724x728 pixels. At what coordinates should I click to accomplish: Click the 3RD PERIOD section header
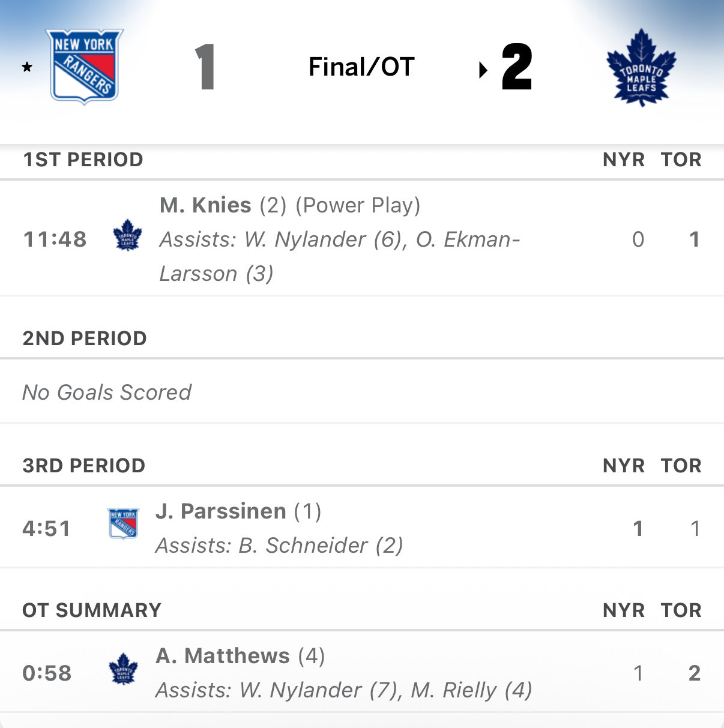point(84,466)
